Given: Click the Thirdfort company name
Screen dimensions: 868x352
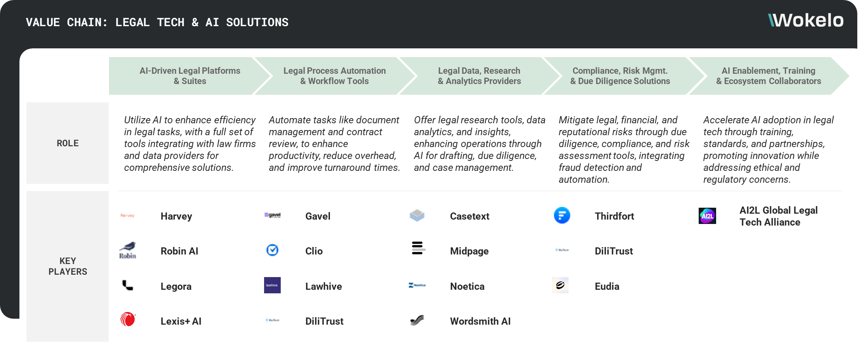Looking at the screenshot, I should pos(614,216).
